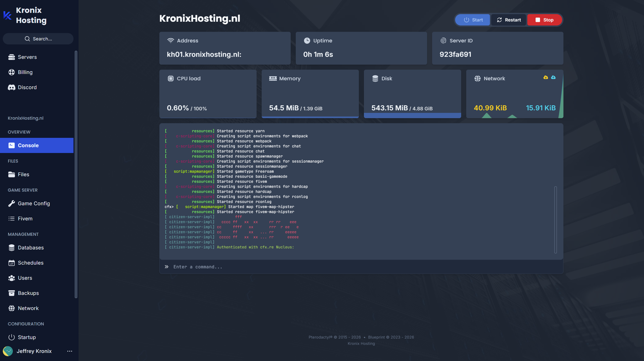Image resolution: width=644 pixels, height=361 pixels.
Task: Click the Kronix Hosting brand title
Action: [x=31, y=15]
